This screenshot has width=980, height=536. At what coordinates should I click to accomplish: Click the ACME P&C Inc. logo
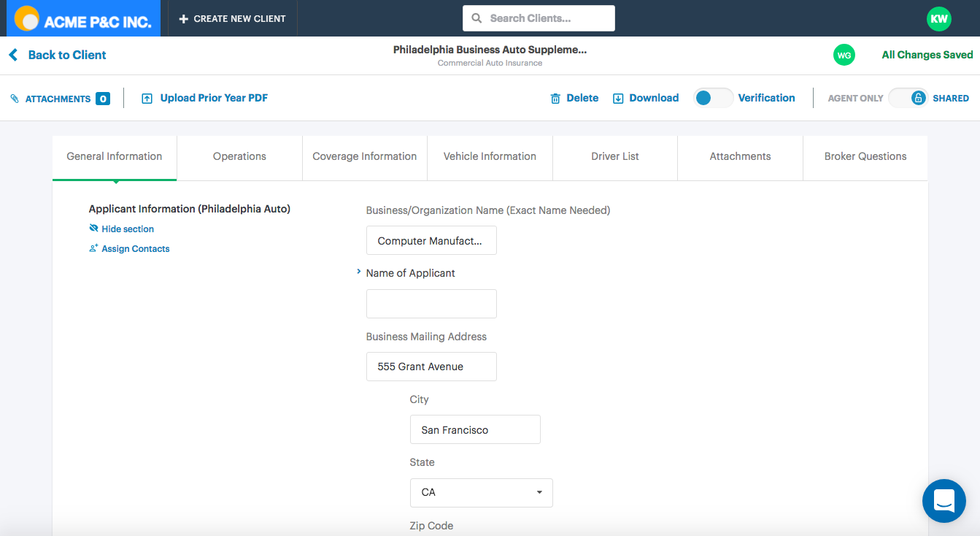coord(83,19)
